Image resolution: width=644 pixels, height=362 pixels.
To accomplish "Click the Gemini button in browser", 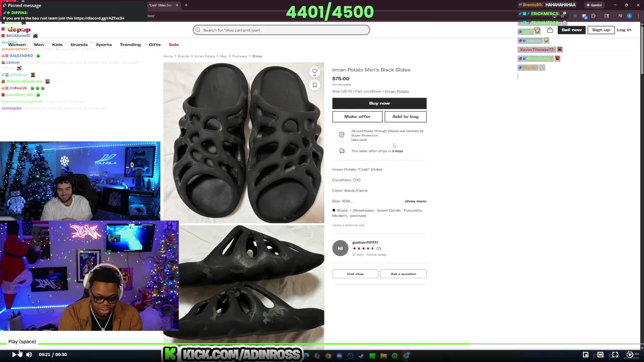I will pyautogui.click(x=595, y=5).
